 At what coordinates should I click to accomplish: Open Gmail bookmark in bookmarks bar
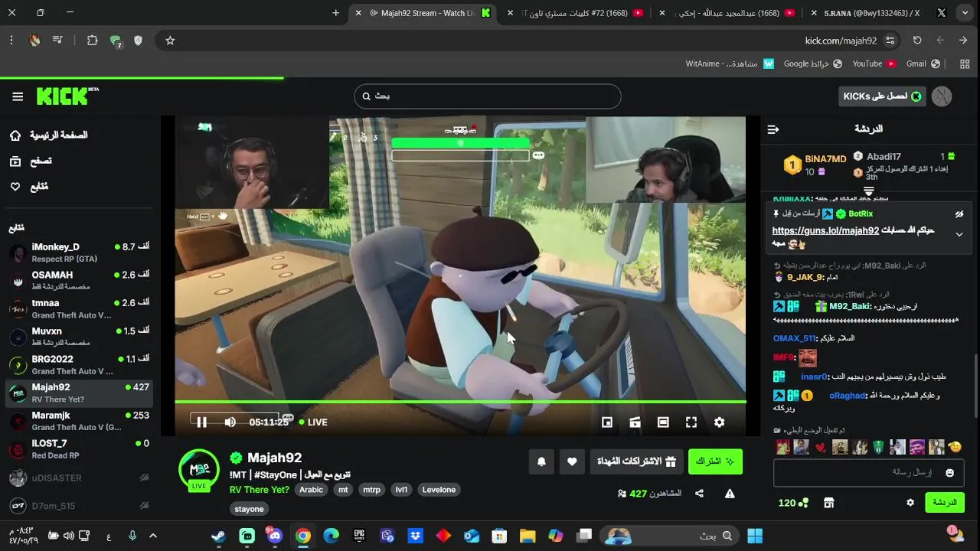pyautogui.click(x=923, y=64)
